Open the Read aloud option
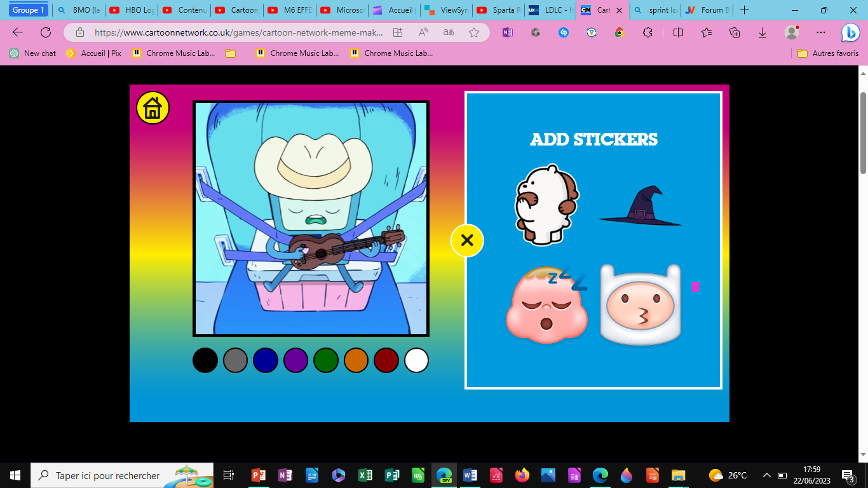 (x=423, y=32)
